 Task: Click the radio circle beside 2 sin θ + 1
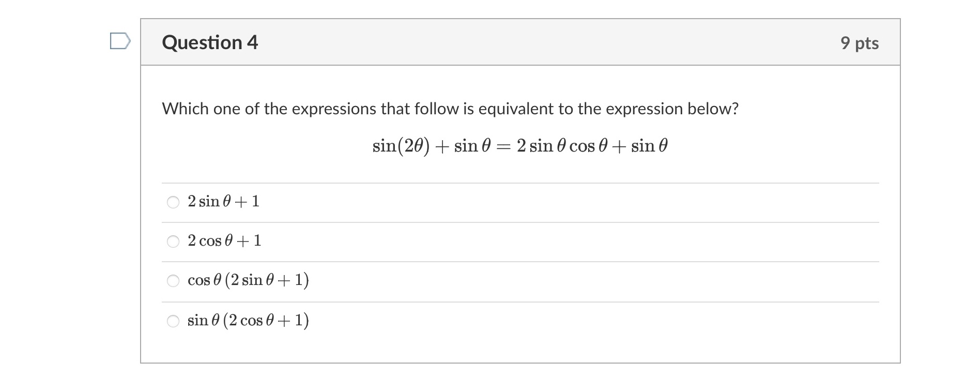(173, 202)
